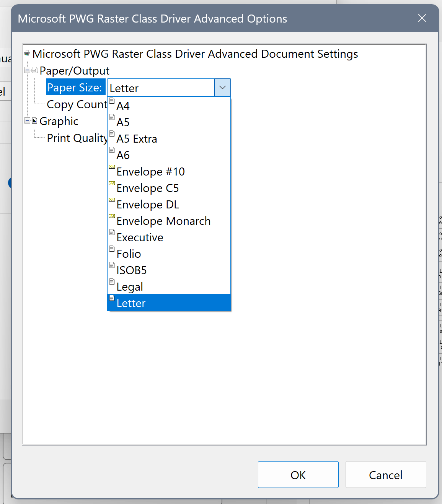The width and height of the screenshot is (442, 504).
Task: Click the paper size dropdown arrow
Action: (222, 88)
